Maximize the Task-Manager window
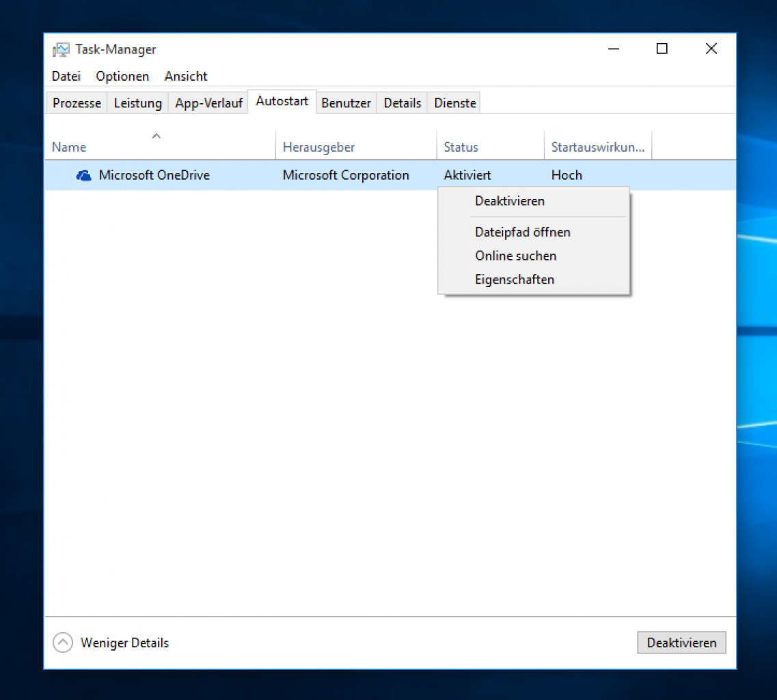The height and width of the screenshot is (700, 777). click(662, 49)
